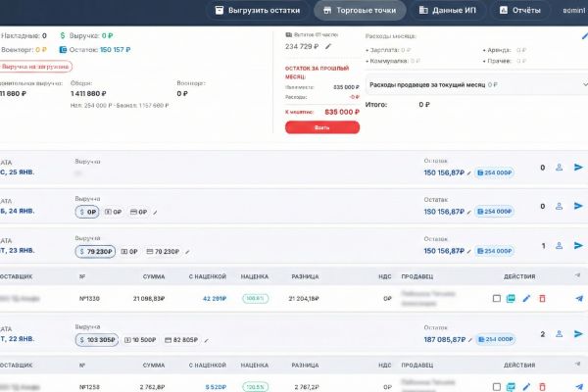Edit the 187 085,87₽ remainder
Image resolution: width=588 pixels, height=392 pixels.
coord(469,340)
